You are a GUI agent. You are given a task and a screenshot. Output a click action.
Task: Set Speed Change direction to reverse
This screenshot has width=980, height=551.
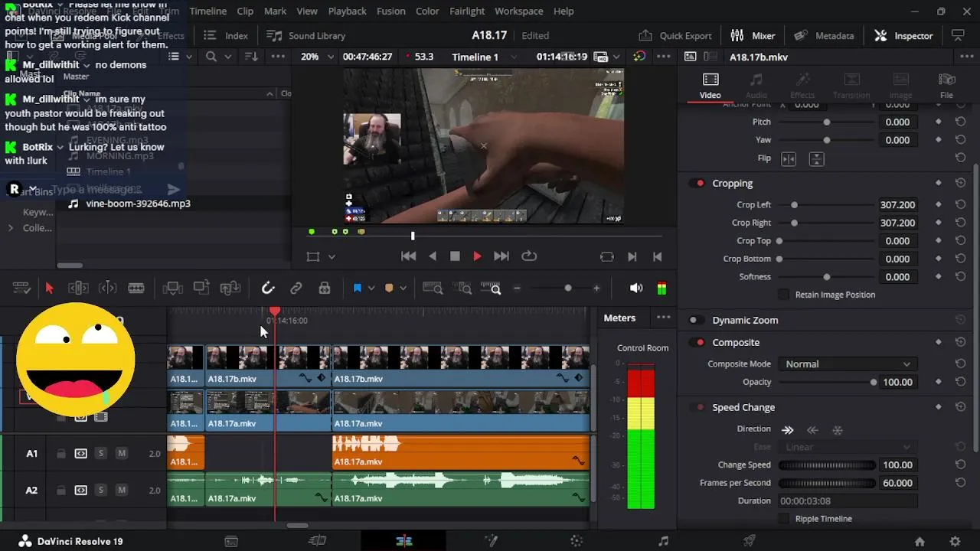[x=813, y=430]
